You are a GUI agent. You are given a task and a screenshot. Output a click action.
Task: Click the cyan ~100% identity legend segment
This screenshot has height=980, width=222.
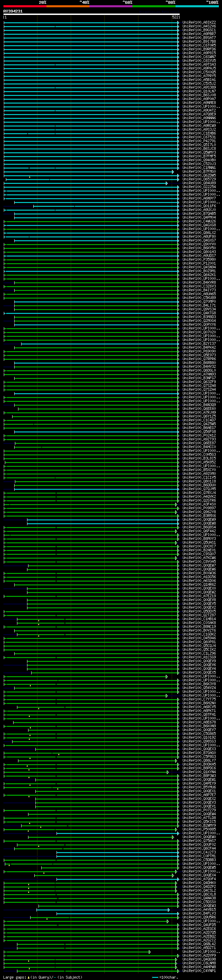coord(197,6)
